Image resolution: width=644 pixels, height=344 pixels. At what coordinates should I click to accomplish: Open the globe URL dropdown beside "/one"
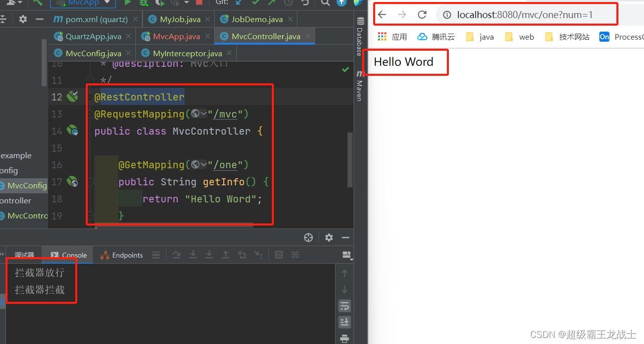pos(199,165)
